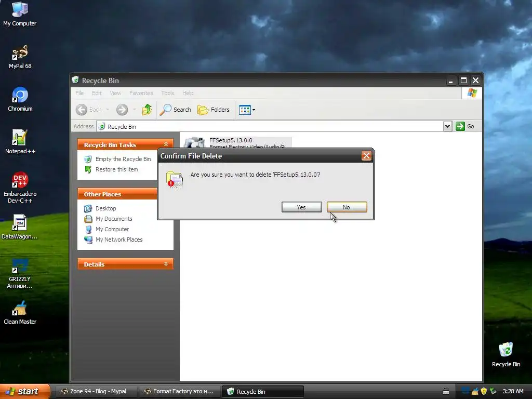Click the Recycle Bin title bar icon

[x=75, y=79]
